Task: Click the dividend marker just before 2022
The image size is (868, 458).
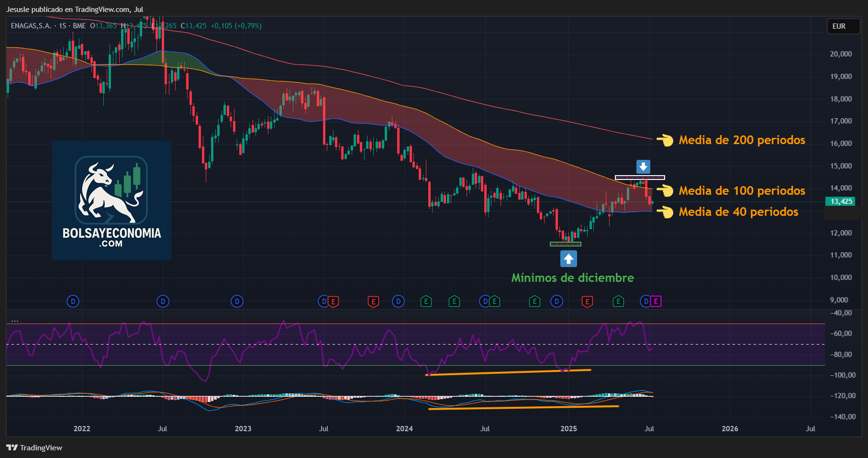Action: coord(73,302)
